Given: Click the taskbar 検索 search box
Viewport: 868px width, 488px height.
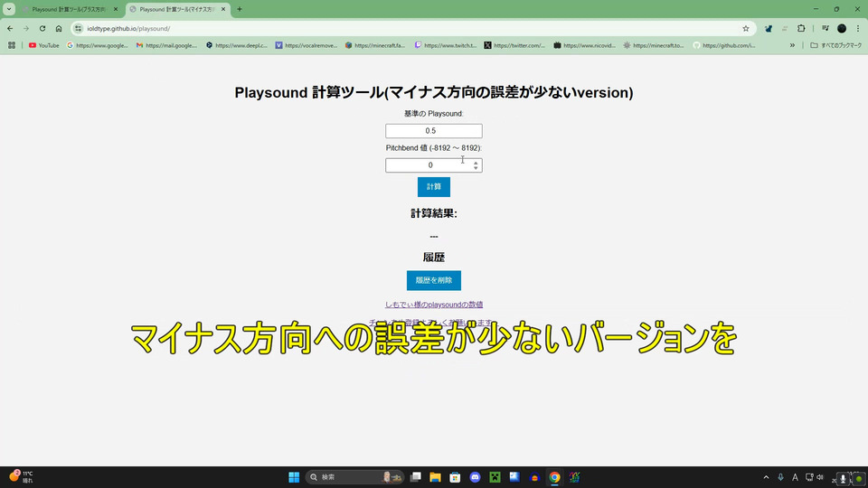Looking at the screenshot, I should coord(354,477).
